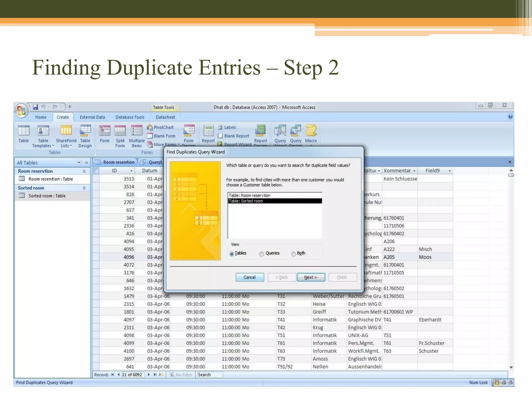This screenshot has height=399, width=532.
Task: Collapse the navigation pane shutter
Action: pyautogui.click(x=87, y=163)
